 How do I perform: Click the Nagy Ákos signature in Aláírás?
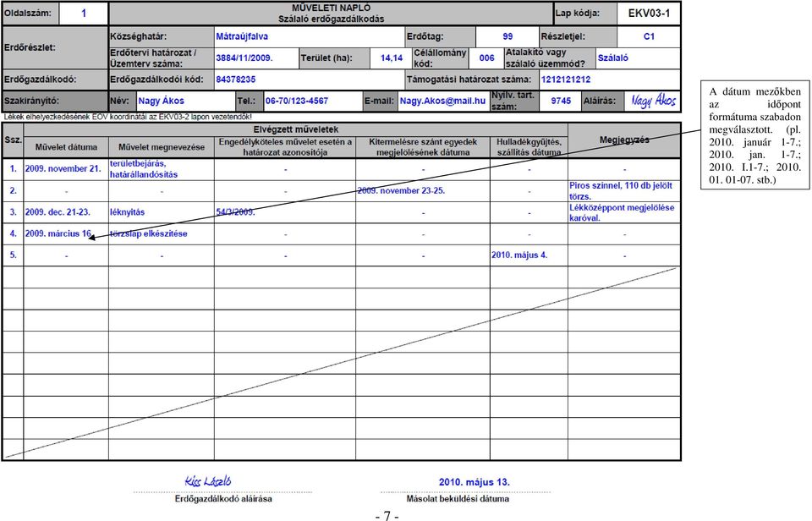[652, 101]
